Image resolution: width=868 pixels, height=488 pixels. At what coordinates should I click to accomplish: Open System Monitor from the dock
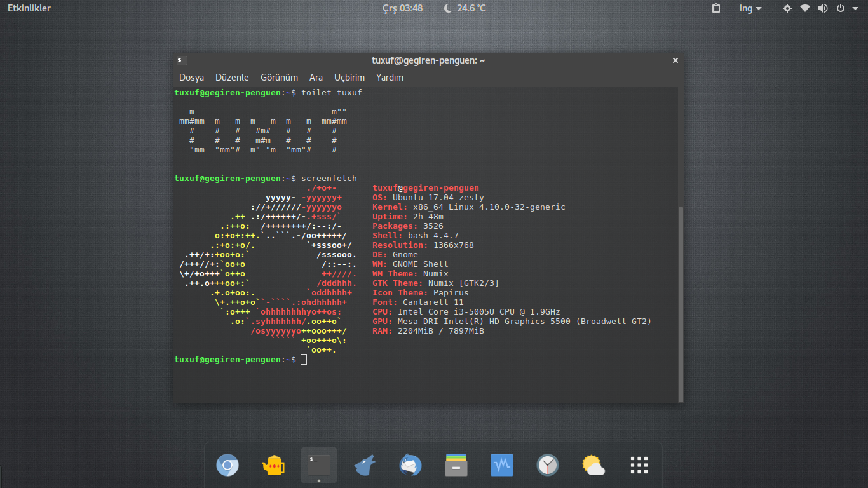point(502,465)
